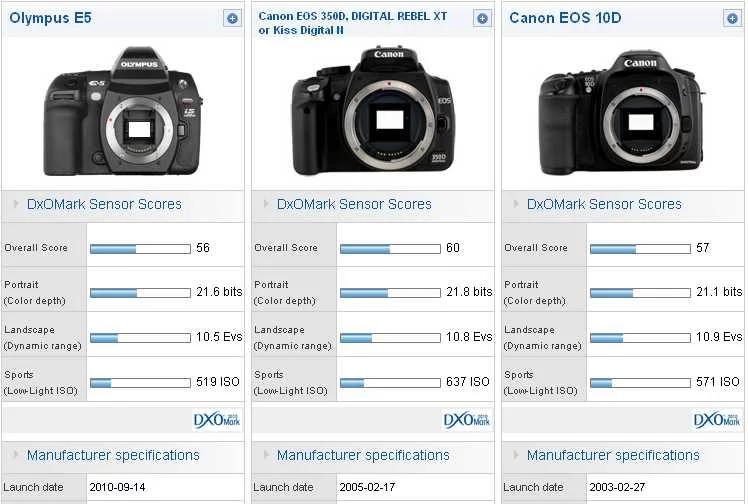The width and height of the screenshot is (748, 504).
Task: Expand Olympus E5 Manufacturer specifications arrow
Action: coord(16,455)
